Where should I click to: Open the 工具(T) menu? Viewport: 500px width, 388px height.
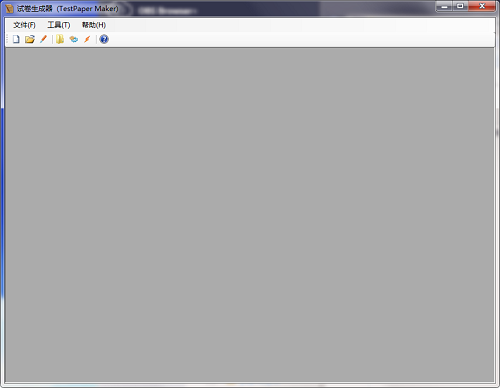(x=59, y=25)
